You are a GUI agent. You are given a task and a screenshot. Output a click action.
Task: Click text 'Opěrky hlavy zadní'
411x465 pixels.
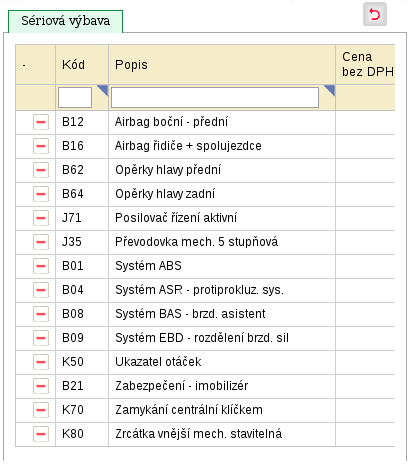(165, 194)
